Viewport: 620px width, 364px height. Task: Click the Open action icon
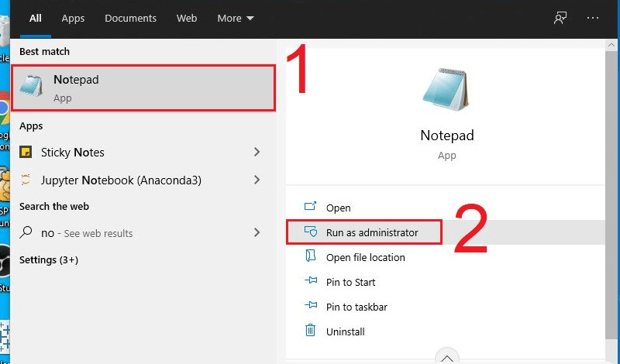point(311,206)
